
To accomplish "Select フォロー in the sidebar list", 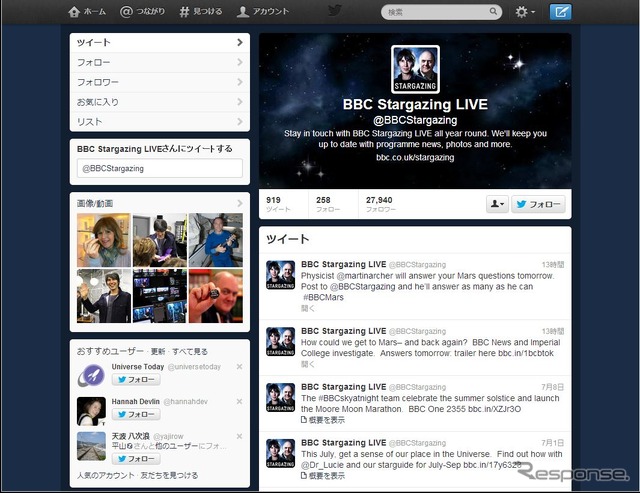I will tap(160, 62).
